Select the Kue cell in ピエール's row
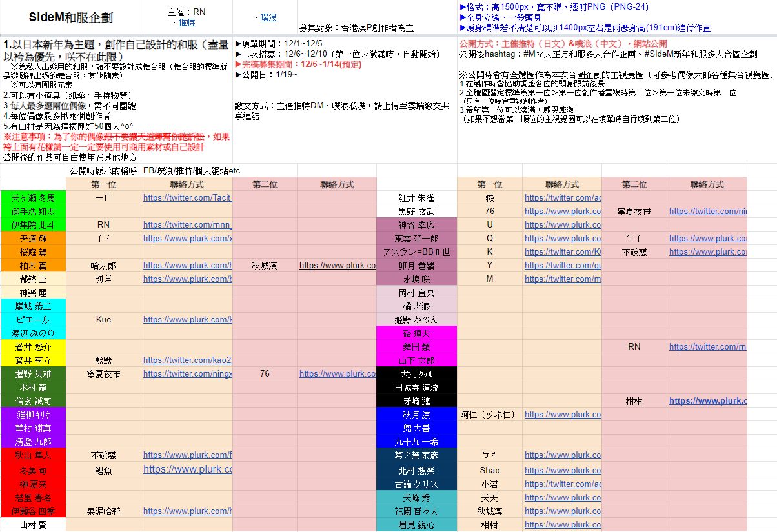Screen dimensions: 777x532 [x=104, y=319]
